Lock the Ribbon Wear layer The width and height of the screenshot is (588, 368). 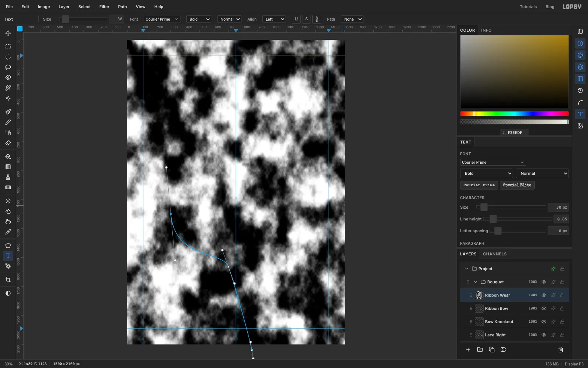[562, 295]
